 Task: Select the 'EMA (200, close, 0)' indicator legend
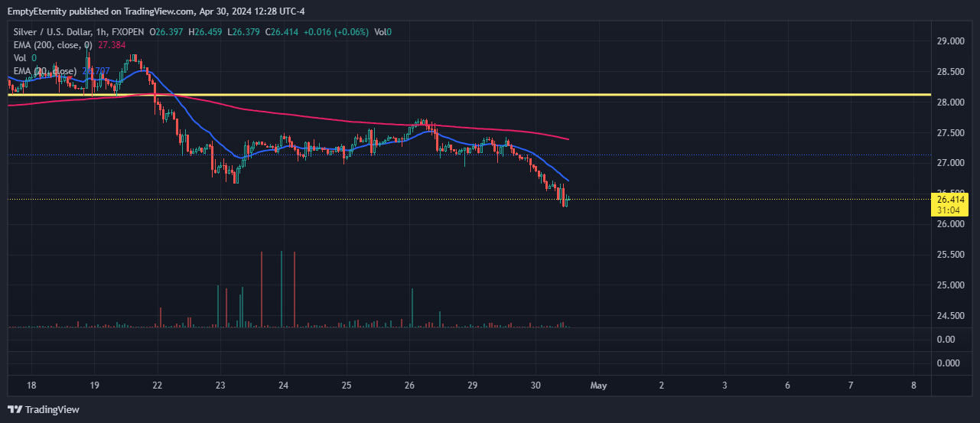pos(52,45)
